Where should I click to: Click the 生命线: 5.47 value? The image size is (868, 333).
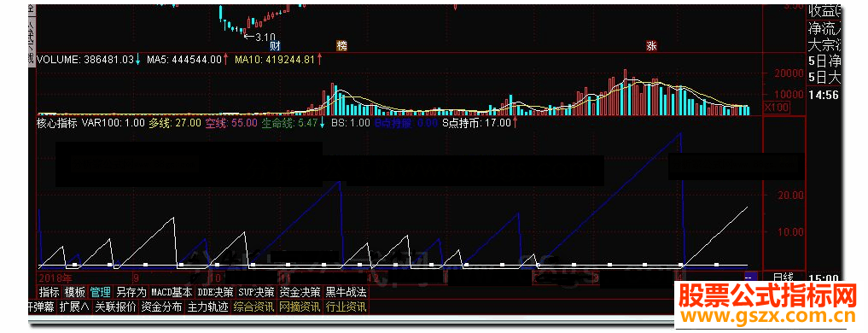[289, 123]
